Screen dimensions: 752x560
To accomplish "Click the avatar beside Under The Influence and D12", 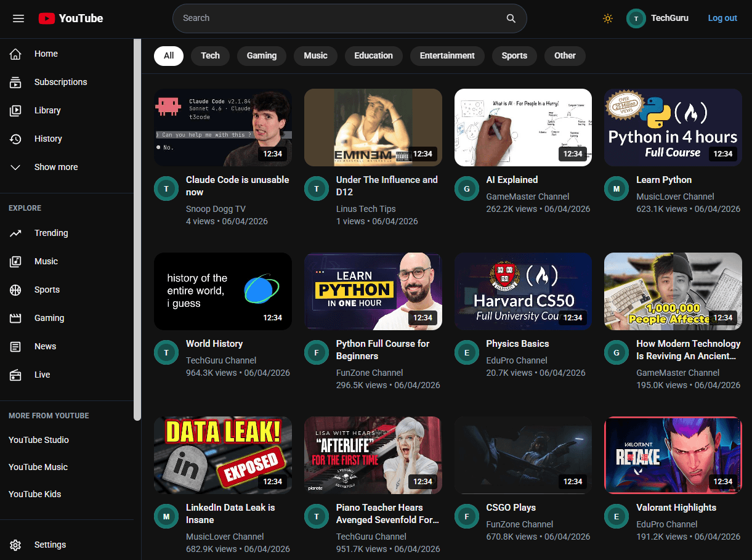I will coord(317,189).
